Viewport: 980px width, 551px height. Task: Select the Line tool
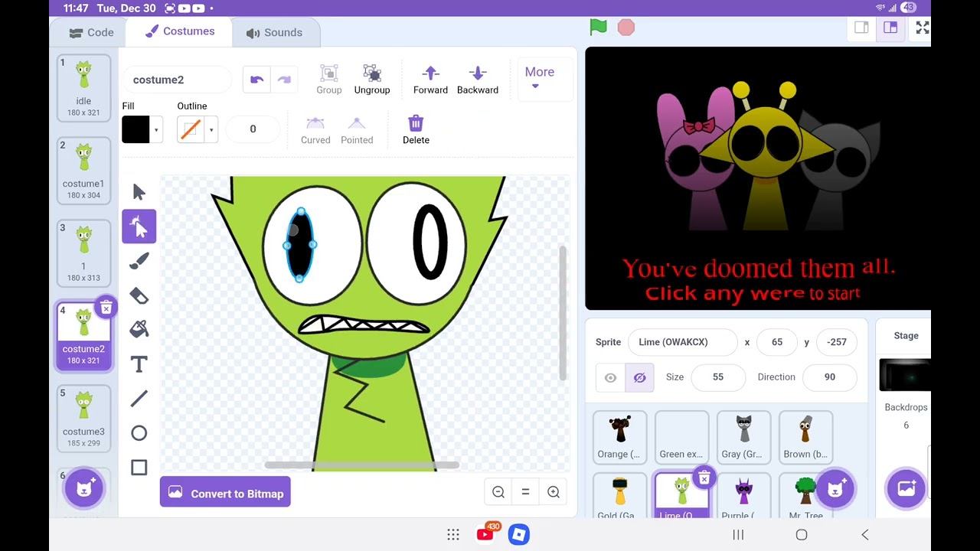pyautogui.click(x=139, y=399)
